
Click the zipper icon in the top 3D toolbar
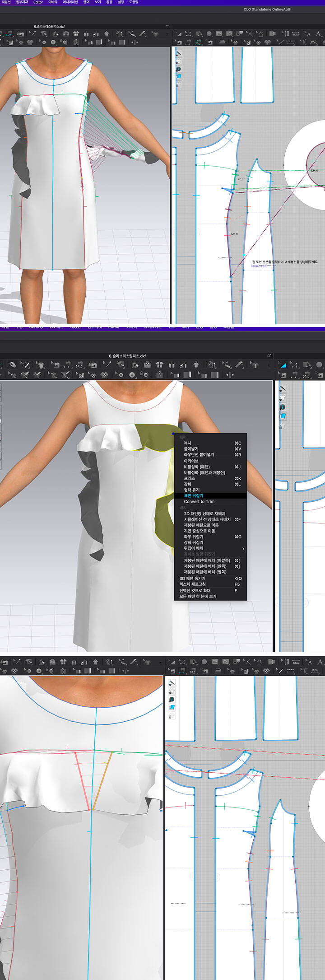point(76,42)
